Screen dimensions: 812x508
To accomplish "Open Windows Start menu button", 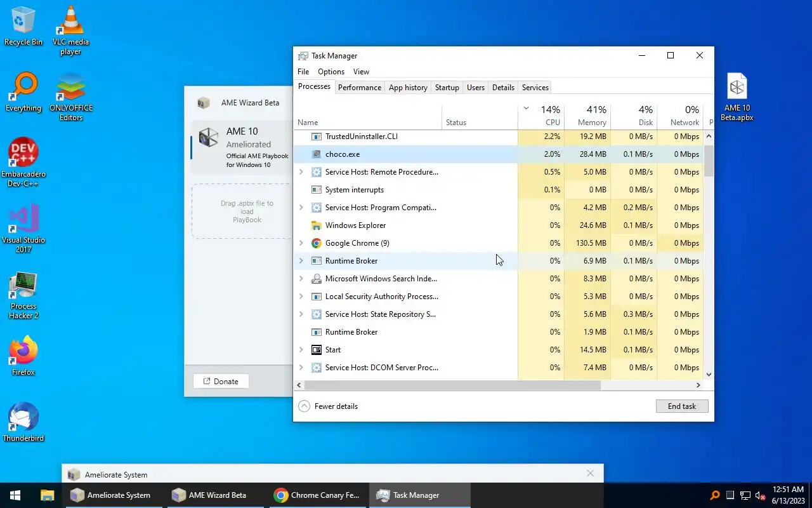I will [15, 495].
